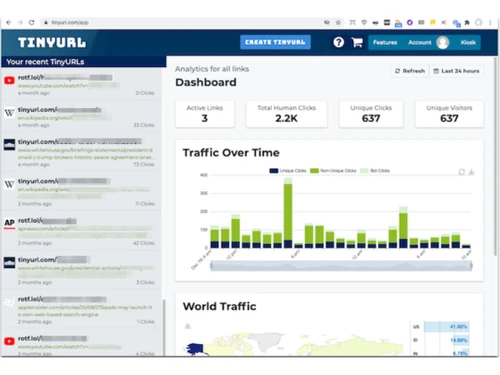
Task: Open the shopping cart icon
Action: coord(357,42)
